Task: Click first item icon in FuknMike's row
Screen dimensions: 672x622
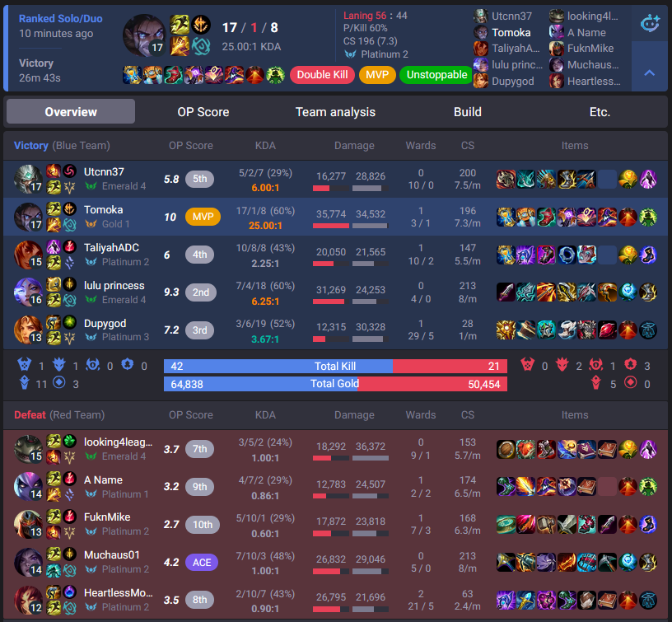Action: tap(506, 524)
